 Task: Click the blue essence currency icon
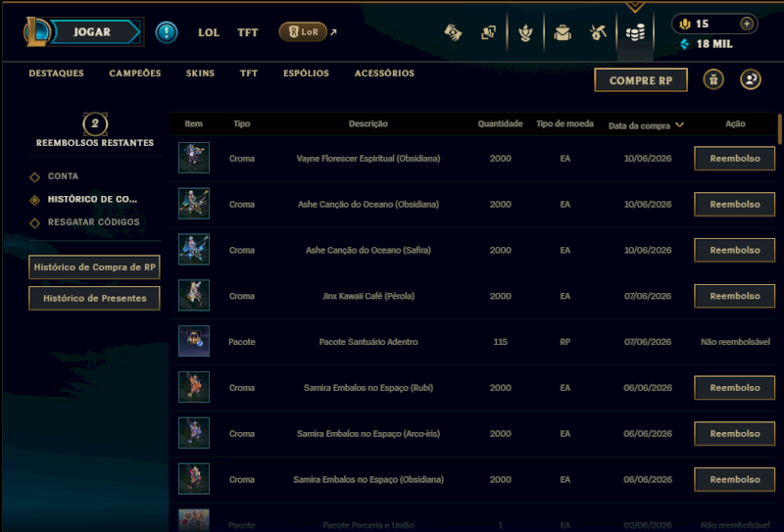[685, 44]
